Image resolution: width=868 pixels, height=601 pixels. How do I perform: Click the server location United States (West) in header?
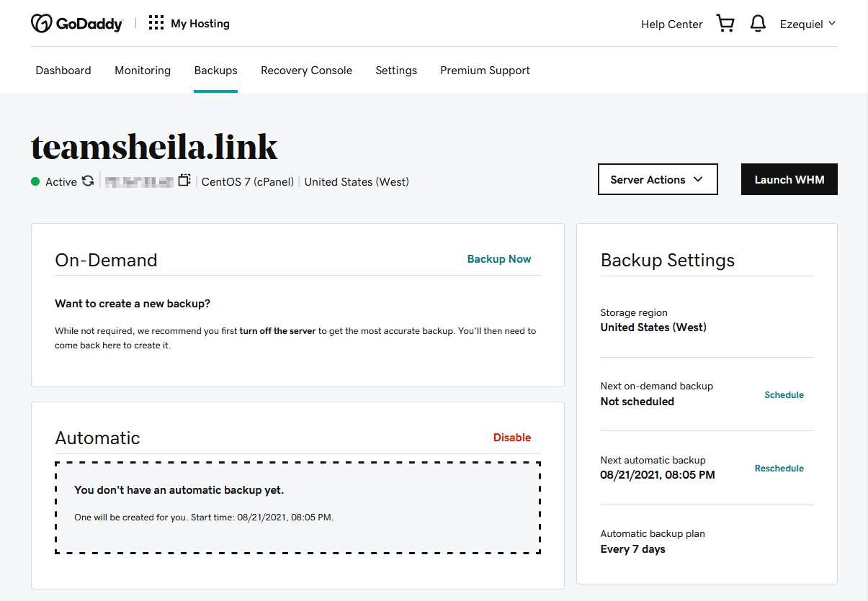point(357,181)
